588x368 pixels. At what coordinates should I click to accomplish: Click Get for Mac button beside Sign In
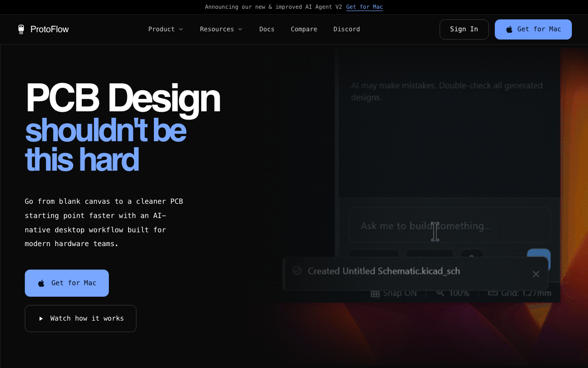click(533, 29)
